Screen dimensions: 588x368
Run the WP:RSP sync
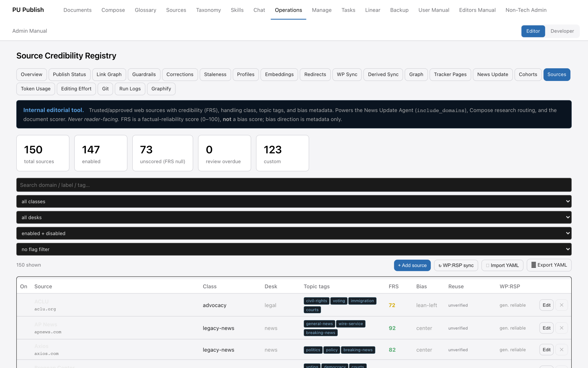click(x=456, y=265)
